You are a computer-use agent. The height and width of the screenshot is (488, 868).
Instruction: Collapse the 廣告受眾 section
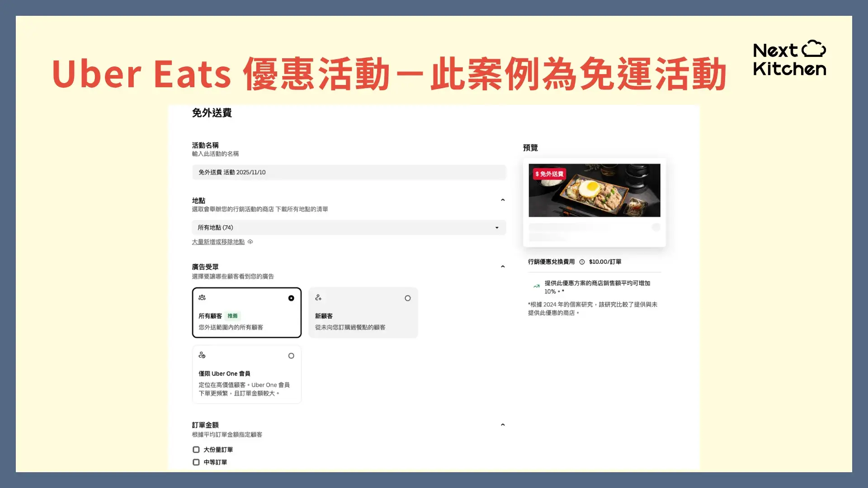pyautogui.click(x=503, y=266)
